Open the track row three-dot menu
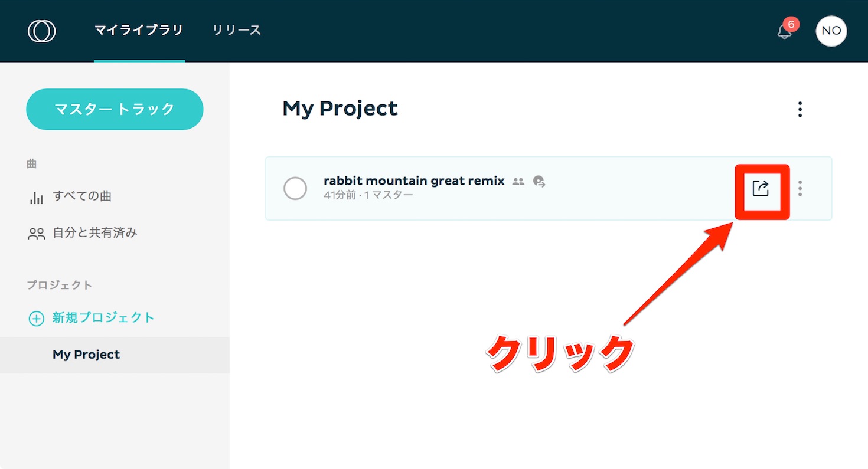Viewport: 868px width, 469px height. [x=800, y=188]
